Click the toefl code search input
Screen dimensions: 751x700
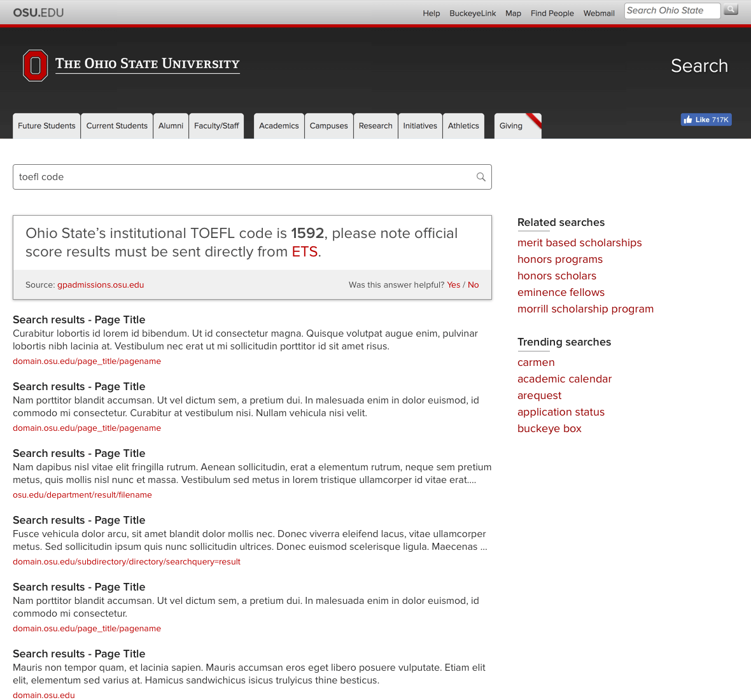pos(252,177)
